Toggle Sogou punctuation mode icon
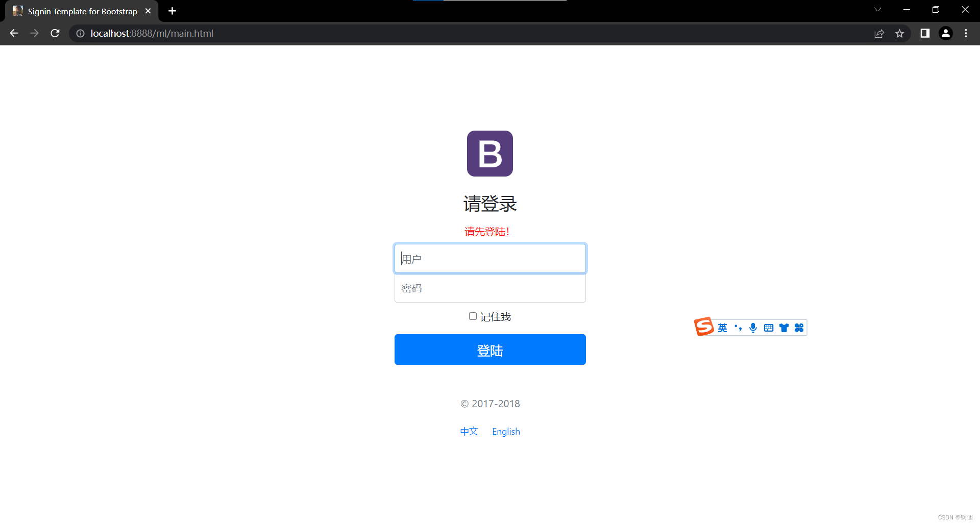Image resolution: width=980 pixels, height=525 pixels. [738, 328]
